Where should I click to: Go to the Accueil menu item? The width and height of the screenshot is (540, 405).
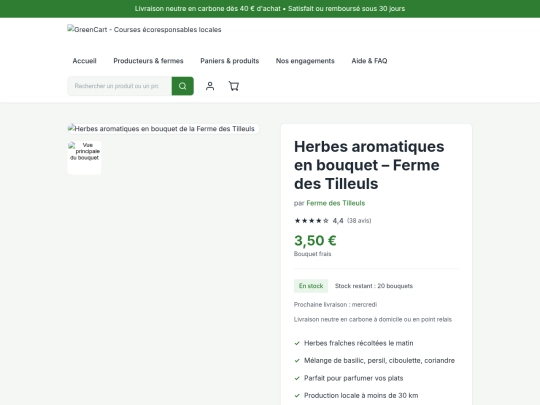[84, 61]
